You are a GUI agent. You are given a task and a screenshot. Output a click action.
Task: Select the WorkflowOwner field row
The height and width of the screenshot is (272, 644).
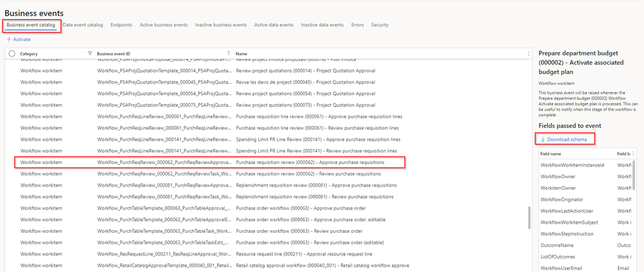pos(585,176)
